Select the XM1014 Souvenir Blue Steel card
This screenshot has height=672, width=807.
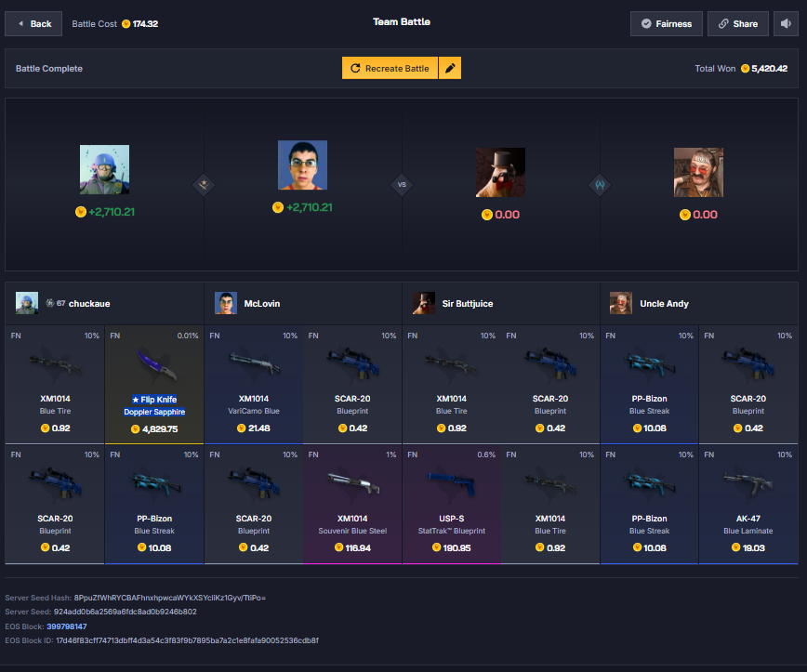coord(352,505)
